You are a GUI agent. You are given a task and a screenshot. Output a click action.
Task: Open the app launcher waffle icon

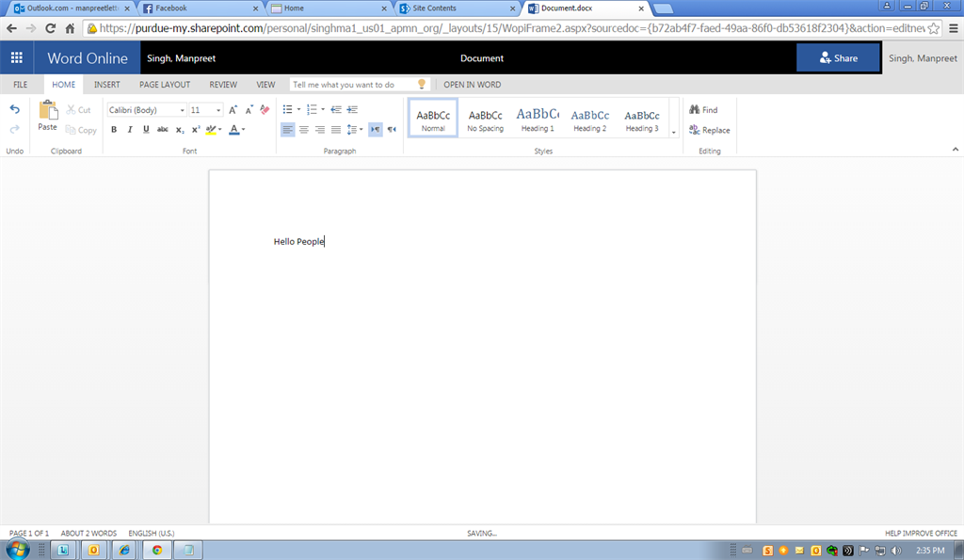pyautogui.click(x=16, y=58)
